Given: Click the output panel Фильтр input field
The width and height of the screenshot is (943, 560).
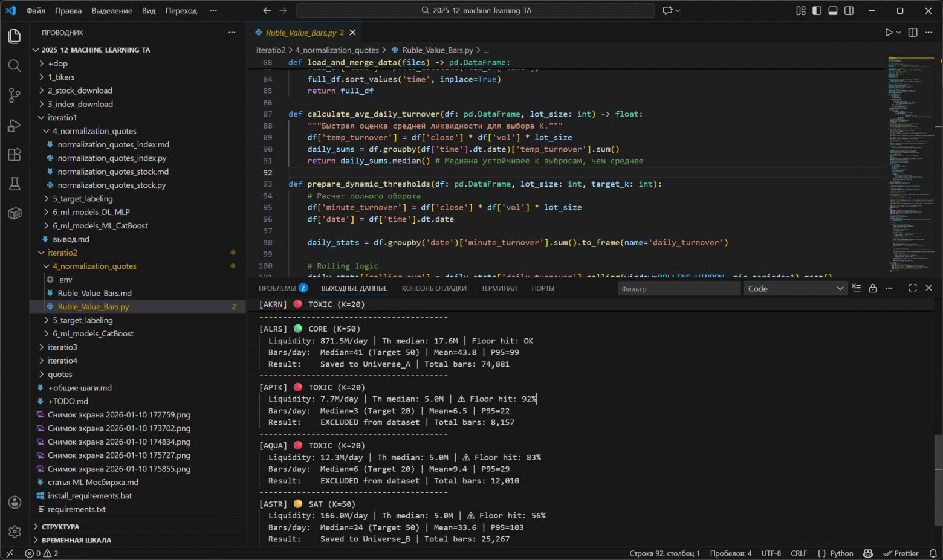Looking at the screenshot, I should point(678,289).
